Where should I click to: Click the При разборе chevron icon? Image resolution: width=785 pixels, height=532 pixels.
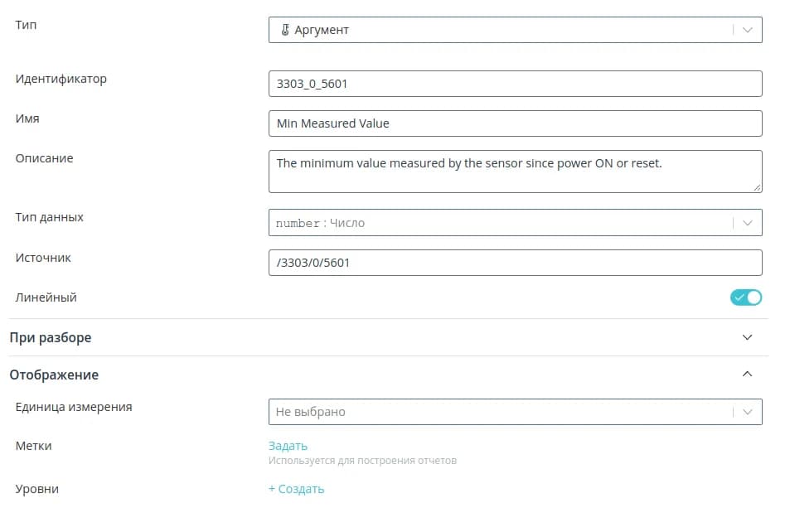[748, 337]
